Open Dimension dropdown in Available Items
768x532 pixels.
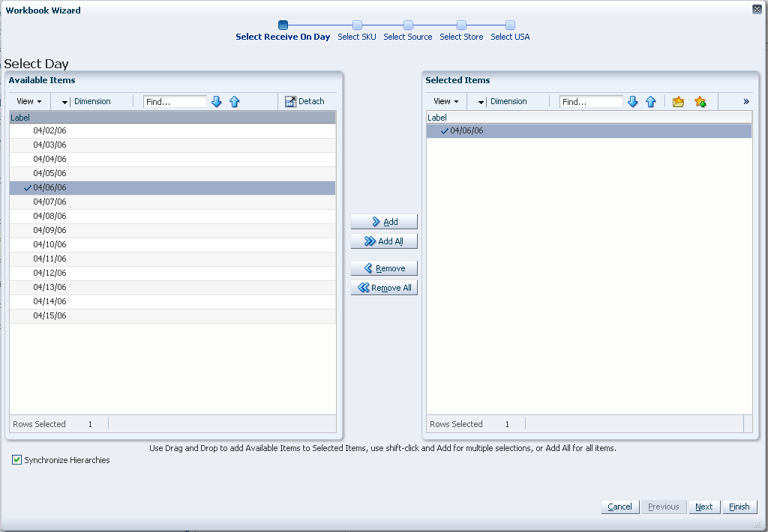point(64,102)
